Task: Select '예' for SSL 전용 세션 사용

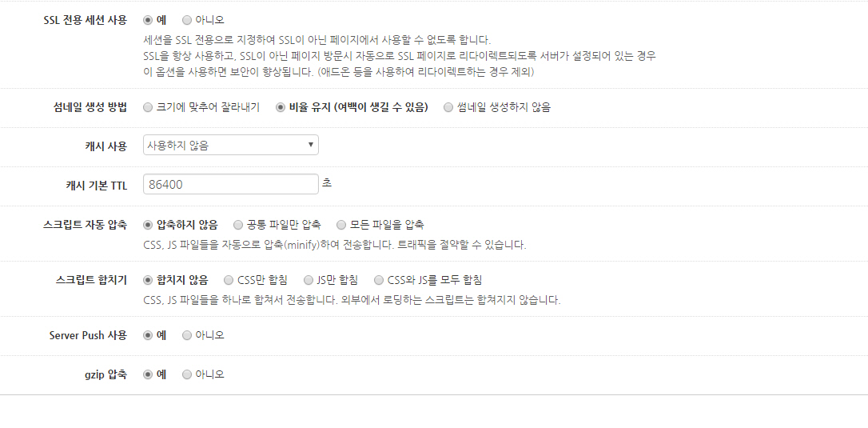Action: tap(148, 19)
